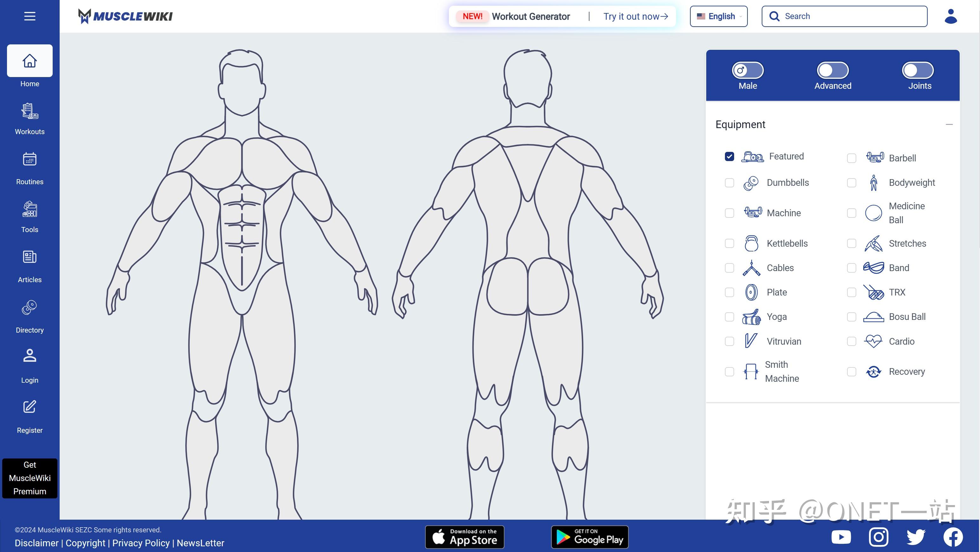Click the Download on the App Store badge
This screenshot has width=980, height=552.
(x=464, y=537)
